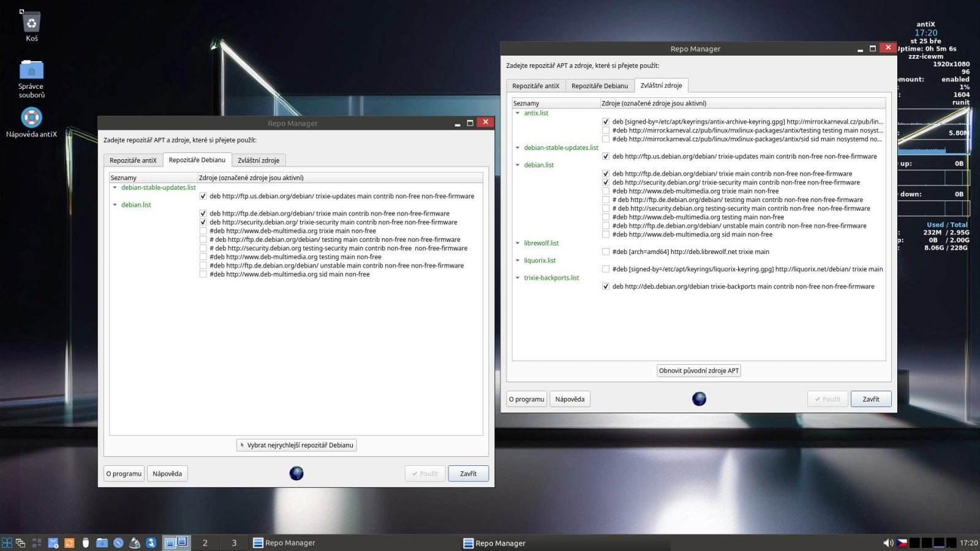980x551 pixels.
Task: Switch to workspace 2 in taskbar
Action: tap(205, 542)
